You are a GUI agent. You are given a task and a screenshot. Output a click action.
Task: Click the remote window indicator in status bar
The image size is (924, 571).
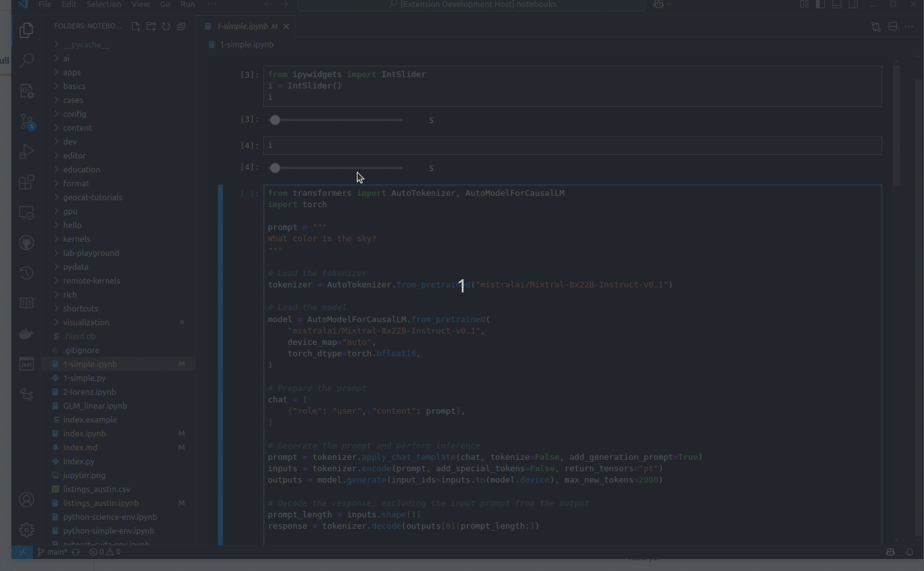(22, 552)
